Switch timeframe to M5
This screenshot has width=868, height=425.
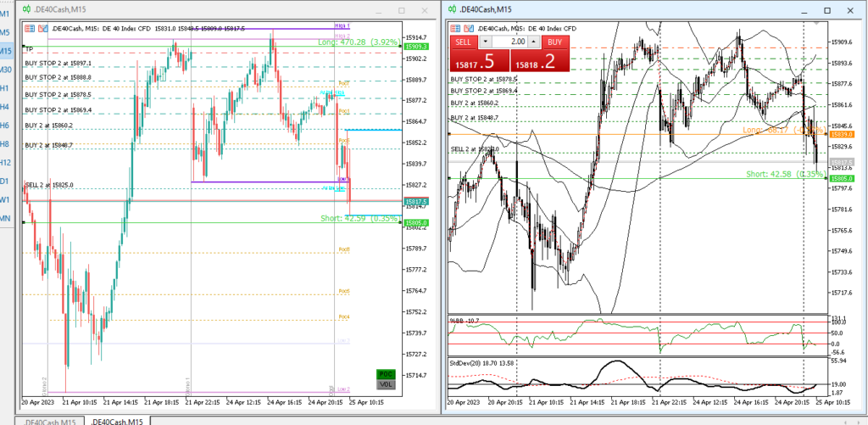[x=5, y=31]
